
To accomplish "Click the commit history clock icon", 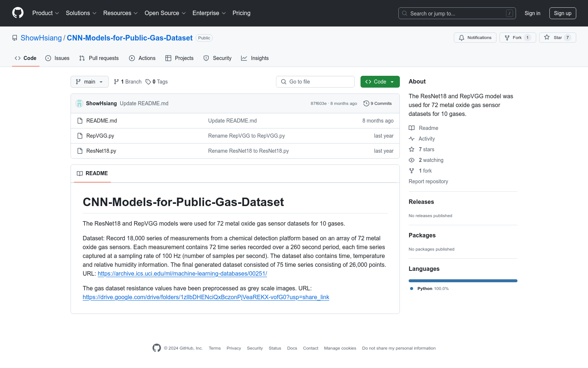I will 366,103.
